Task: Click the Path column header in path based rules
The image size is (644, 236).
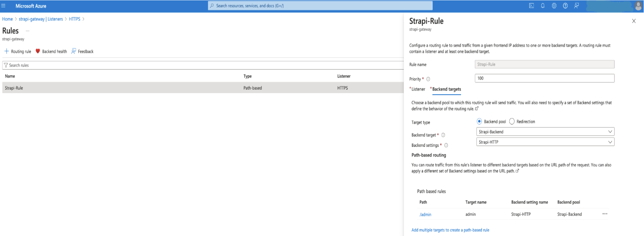Action: tap(423, 202)
